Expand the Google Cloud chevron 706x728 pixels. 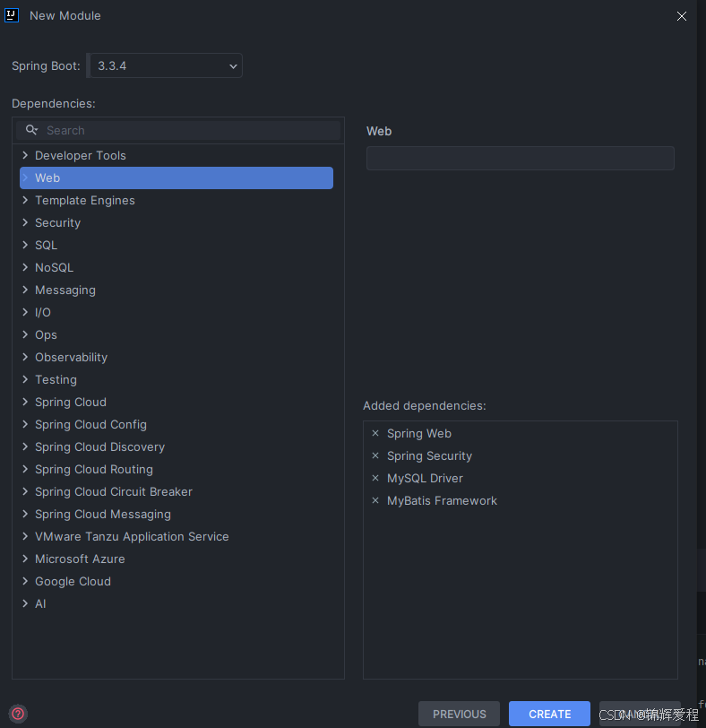click(x=25, y=581)
